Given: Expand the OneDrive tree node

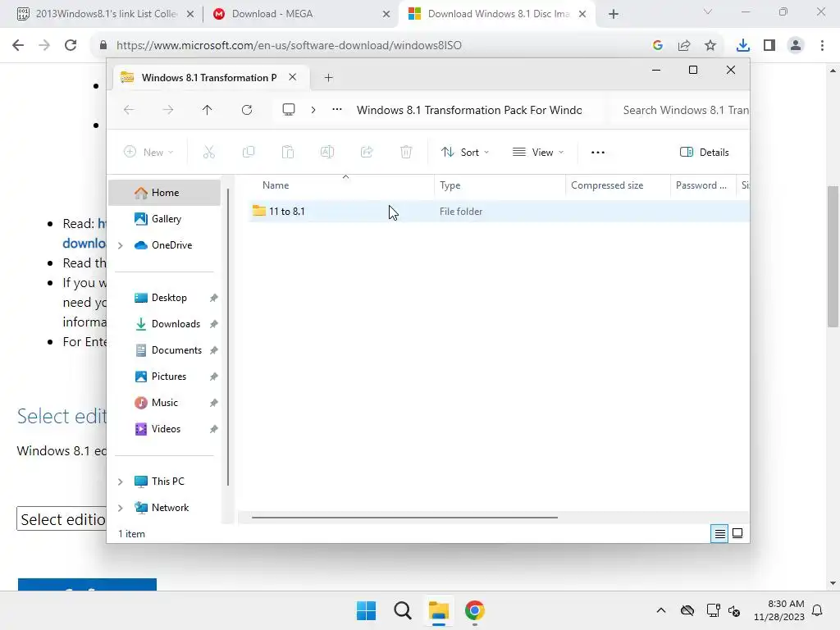Looking at the screenshot, I should pyautogui.click(x=121, y=245).
